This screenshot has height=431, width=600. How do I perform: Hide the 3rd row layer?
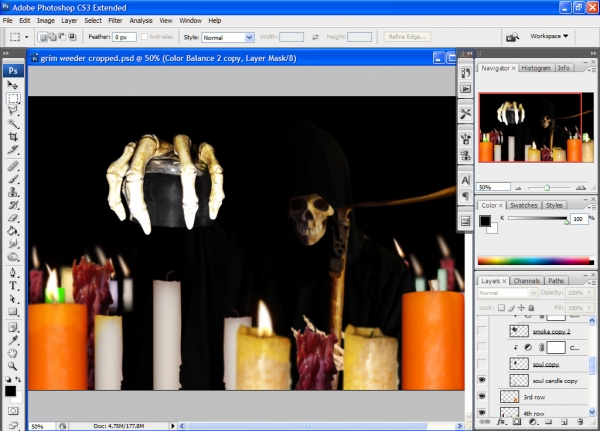(x=482, y=397)
